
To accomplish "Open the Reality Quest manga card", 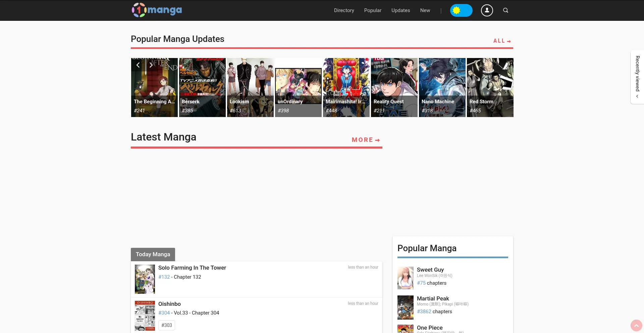I will pos(394,88).
